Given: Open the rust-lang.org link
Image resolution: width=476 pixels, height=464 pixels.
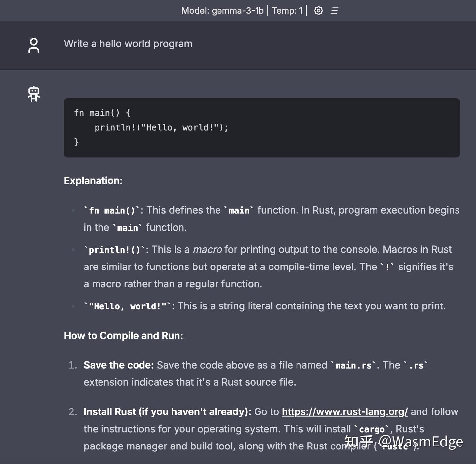Looking at the screenshot, I should 344,412.
